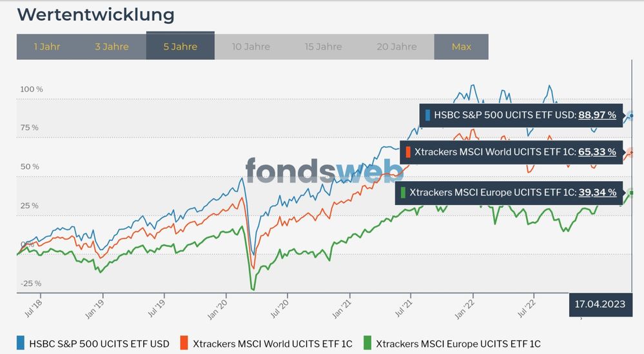Click the green end data point marker

631,193
